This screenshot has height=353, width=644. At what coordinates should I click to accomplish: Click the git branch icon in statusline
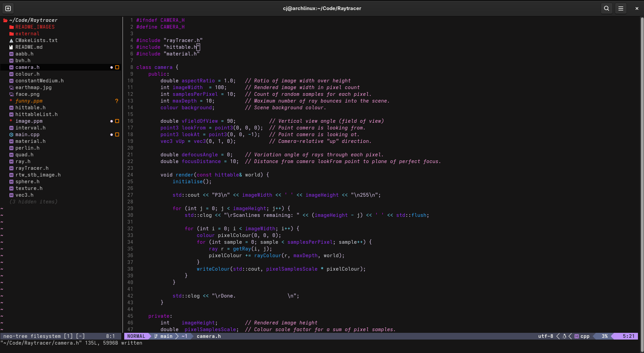[156, 336]
